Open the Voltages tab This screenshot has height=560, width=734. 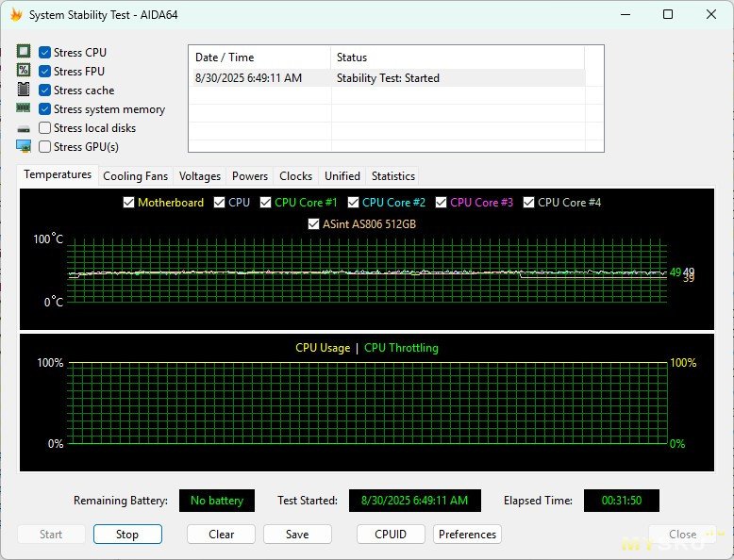[x=200, y=176]
